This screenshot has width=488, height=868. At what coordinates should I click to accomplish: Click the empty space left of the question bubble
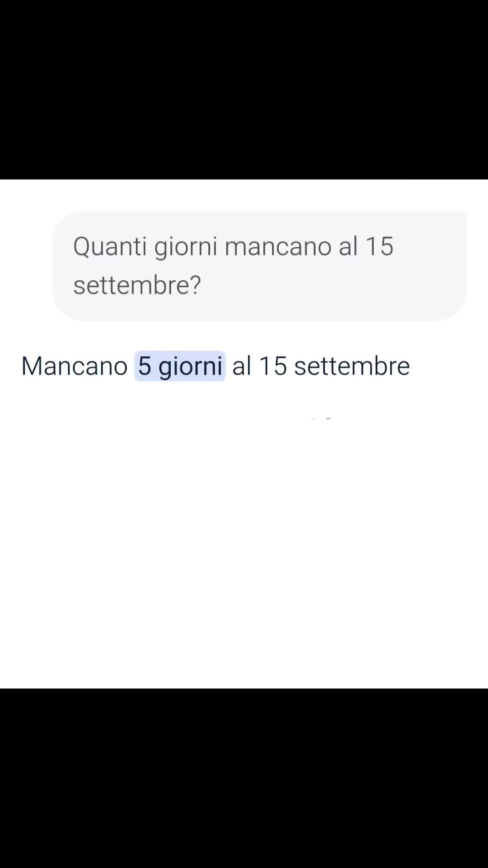(x=26, y=266)
